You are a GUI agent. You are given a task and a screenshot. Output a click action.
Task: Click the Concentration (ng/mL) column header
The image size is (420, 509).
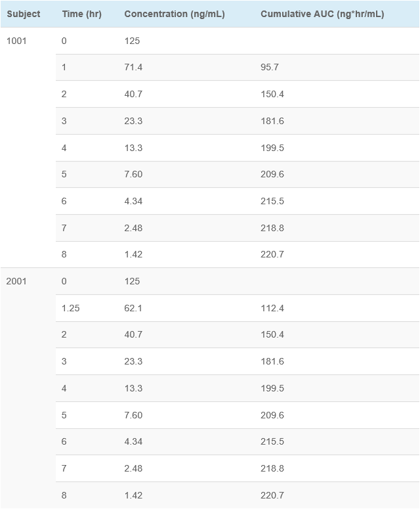[x=175, y=14]
